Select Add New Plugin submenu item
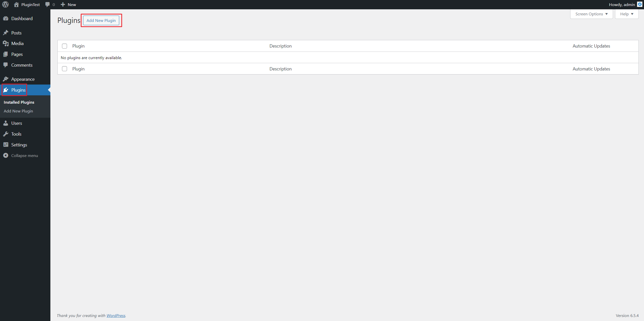This screenshot has width=644, height=321. pos(18,111)
